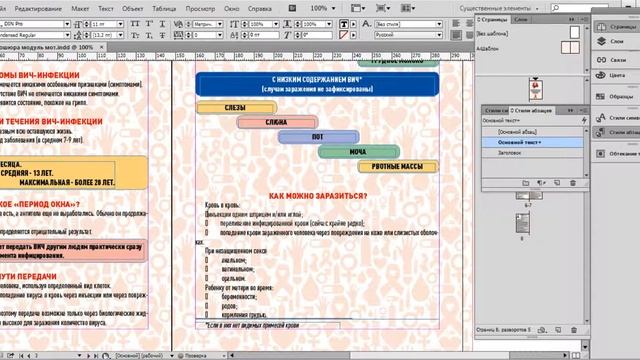Open the Макет menu
Viewport: 640px width, 360px height.
tap(80, 8)
